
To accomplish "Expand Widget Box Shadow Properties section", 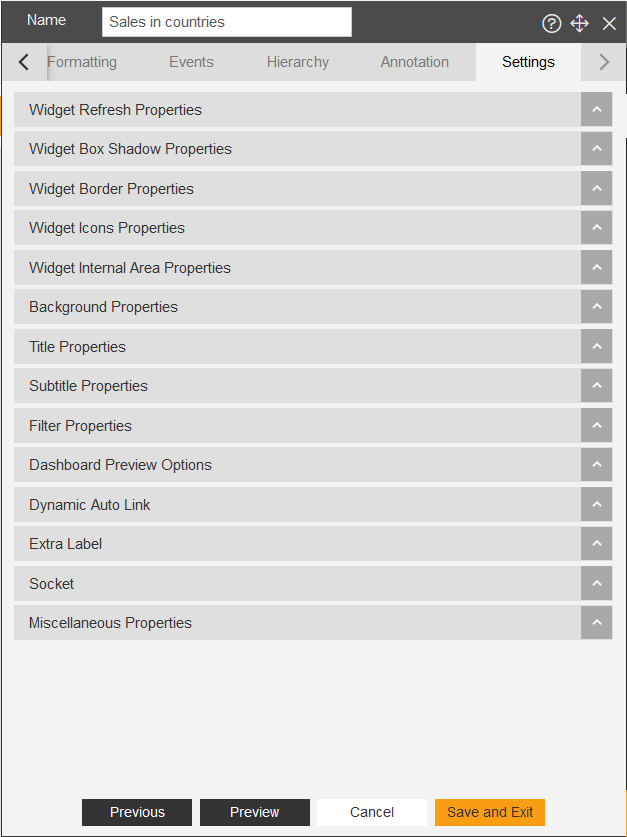I will [313, 149].
